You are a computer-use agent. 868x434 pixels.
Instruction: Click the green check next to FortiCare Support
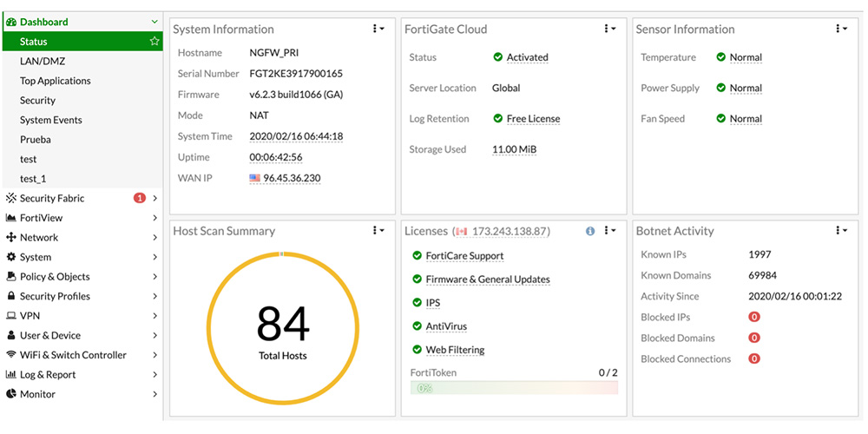(x=417, y=256)
